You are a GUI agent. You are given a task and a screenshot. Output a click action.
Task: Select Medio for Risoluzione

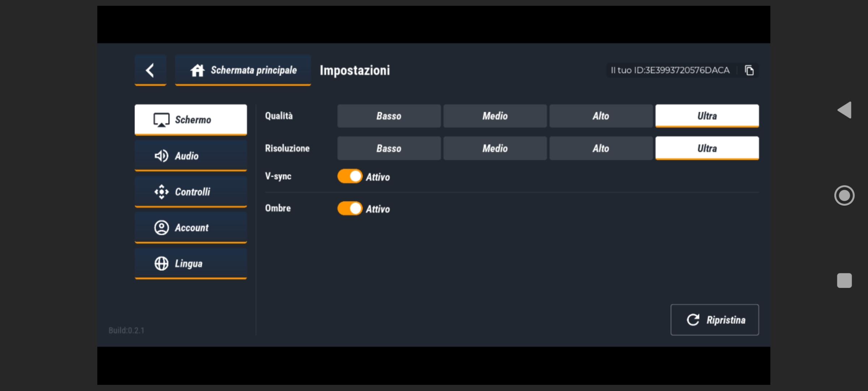(x=495, y=148)
